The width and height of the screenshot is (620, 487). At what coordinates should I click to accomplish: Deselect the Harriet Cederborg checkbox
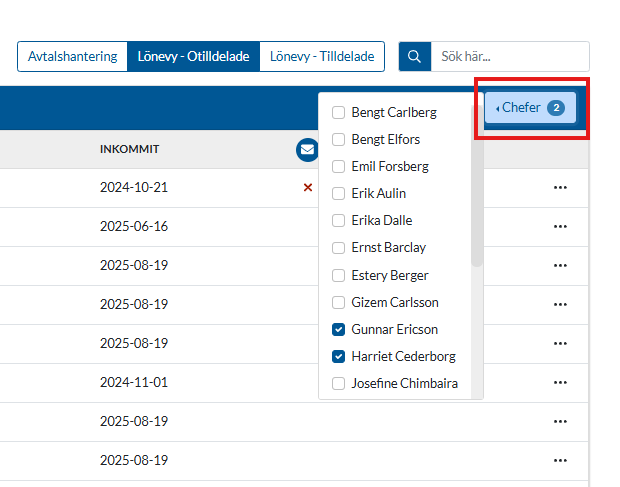tap(338, 356)
